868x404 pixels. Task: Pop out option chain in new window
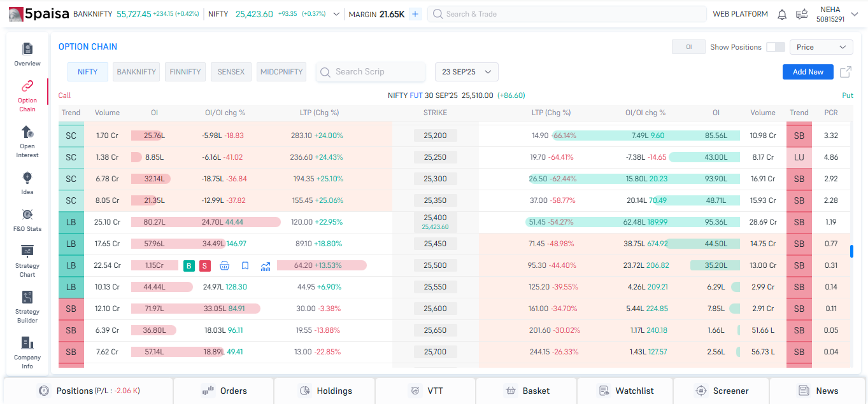tap(846, 72)
